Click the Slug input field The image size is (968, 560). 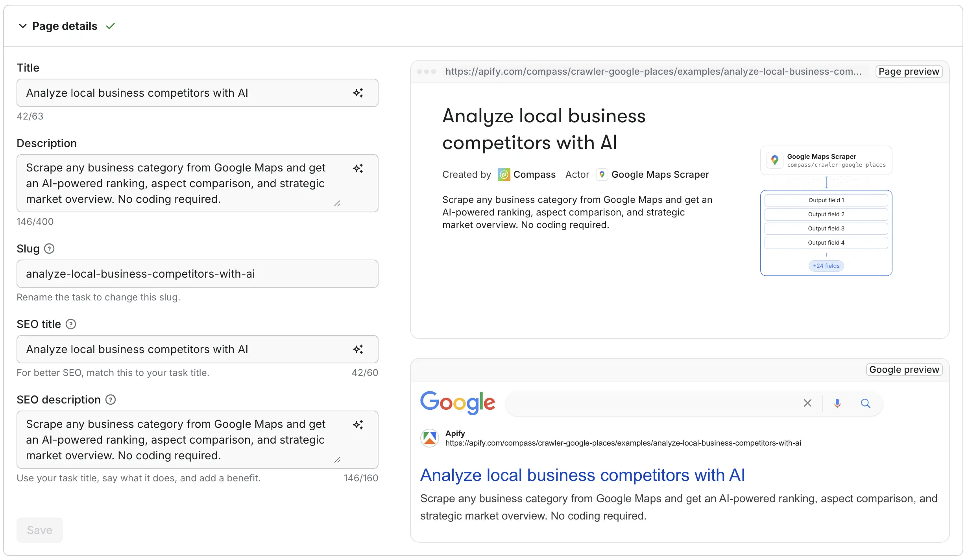pyautogui.click(x=198, y=274)
